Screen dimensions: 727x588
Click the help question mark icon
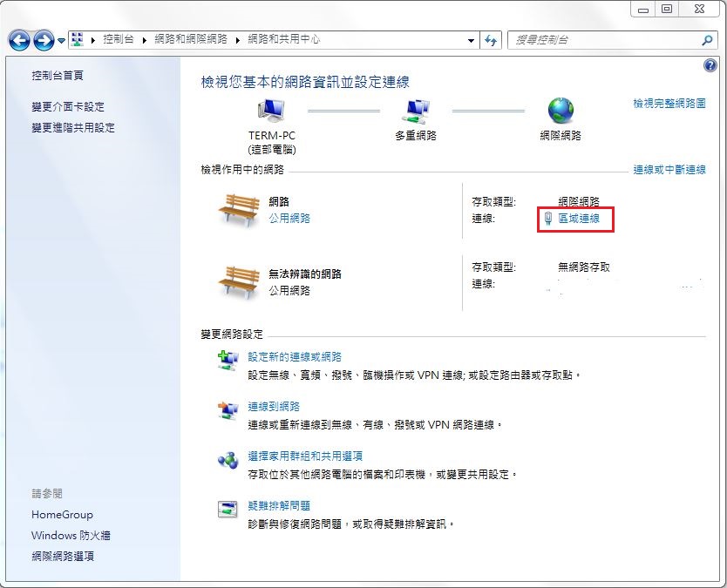[709, 66]
